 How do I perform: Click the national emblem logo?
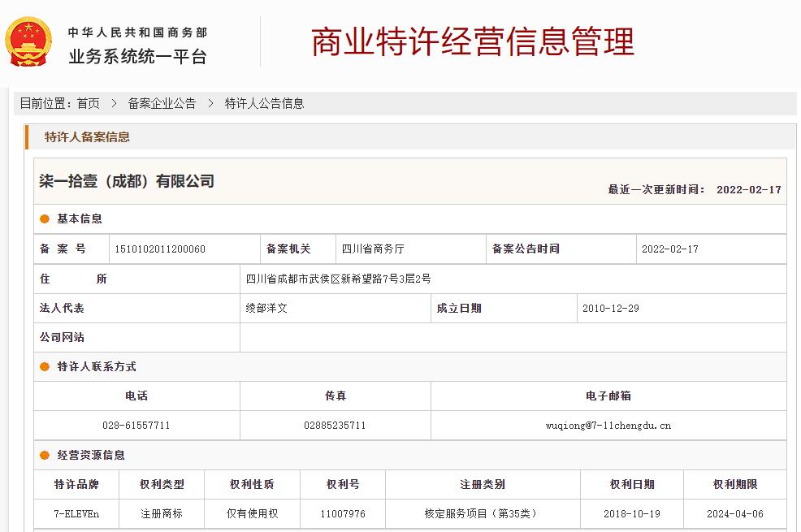pyautogui.click(x=29, y=42)
